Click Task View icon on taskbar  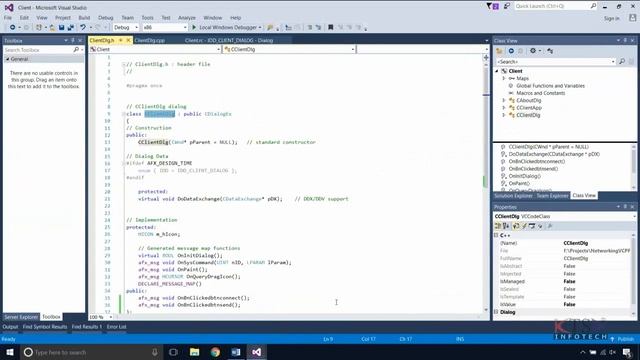173,352
